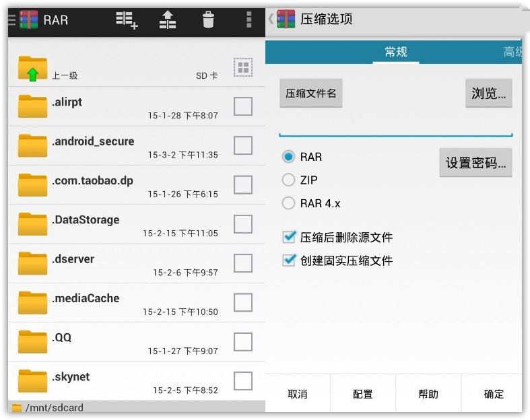Tap the back arrow beside 压缩选项
Viewport: 530px width, 420px height.
point(271,19)
